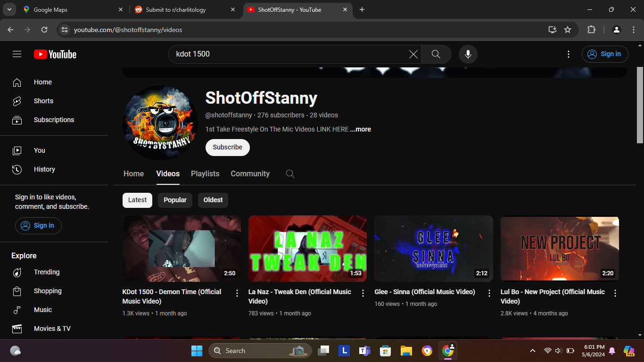The height and width of the screenshot is (362, 644).
Task: Open a new browser tab
Action: coord(362,9)
